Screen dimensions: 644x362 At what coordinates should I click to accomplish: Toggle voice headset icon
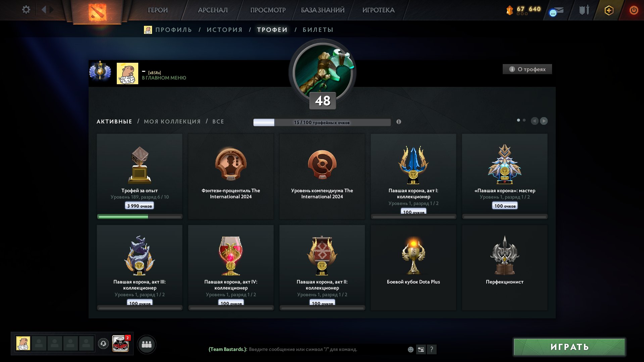click(x=103, y=344)
